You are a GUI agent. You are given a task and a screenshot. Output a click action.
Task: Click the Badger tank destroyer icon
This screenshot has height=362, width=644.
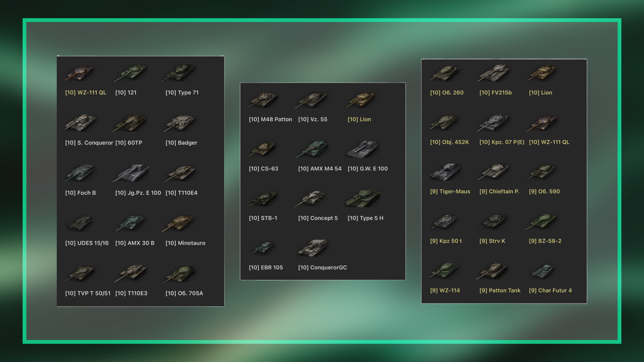click(x=180, y=123)
